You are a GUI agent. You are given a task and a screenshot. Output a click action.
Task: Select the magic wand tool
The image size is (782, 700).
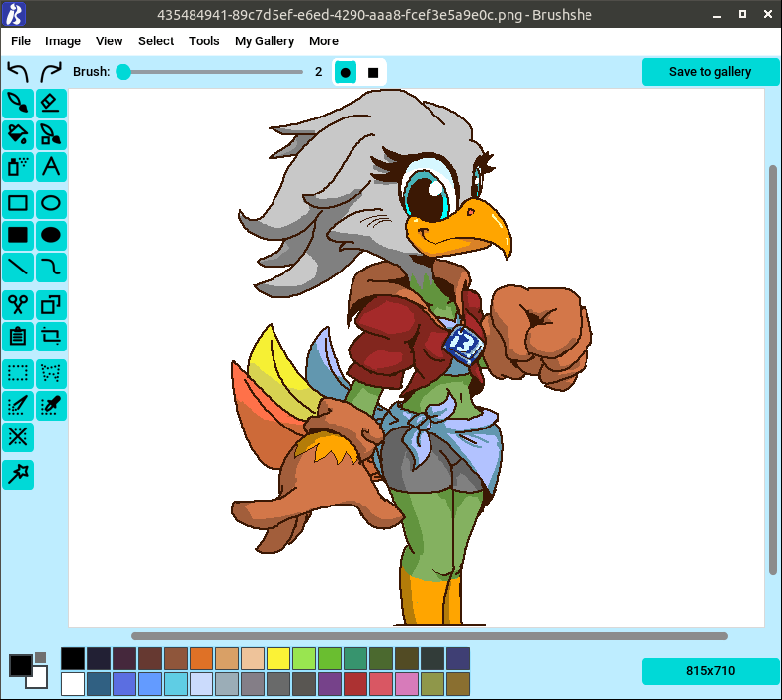coord(18,474)
